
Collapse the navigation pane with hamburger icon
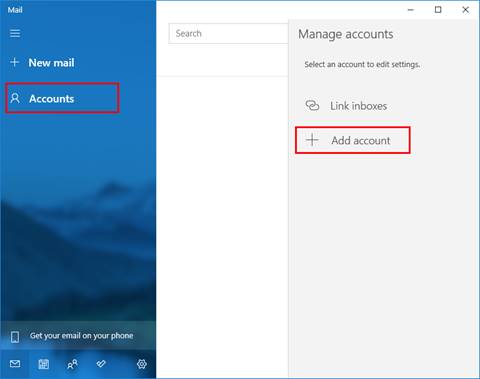click(x=15, y=33)
